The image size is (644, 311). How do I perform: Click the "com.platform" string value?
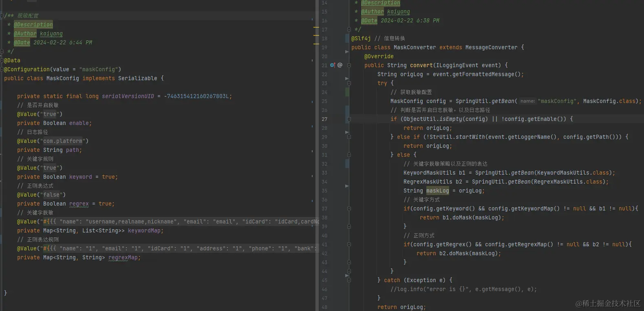pyautogui.click(x=63, y=141)
